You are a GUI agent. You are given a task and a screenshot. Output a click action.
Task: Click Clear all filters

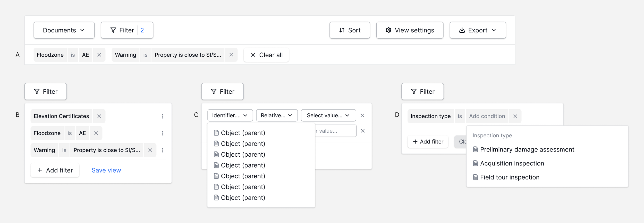(x=266, y=55)
